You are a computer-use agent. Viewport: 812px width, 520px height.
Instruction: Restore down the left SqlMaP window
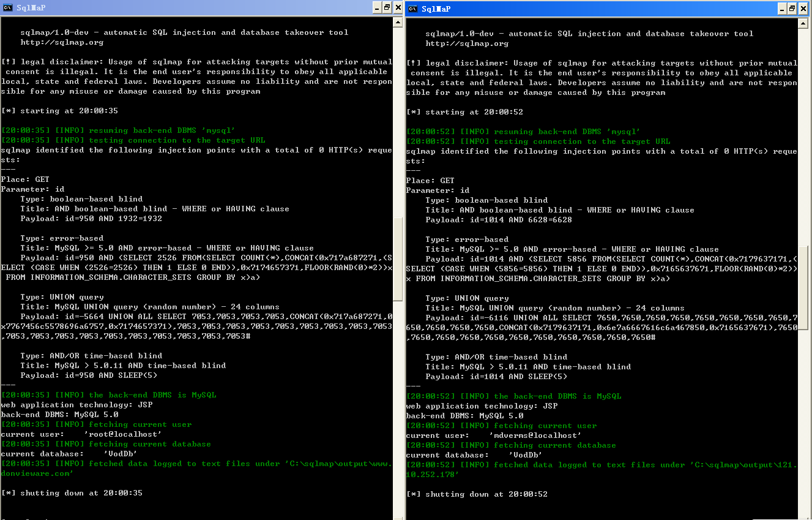click(x=387, y=8)
